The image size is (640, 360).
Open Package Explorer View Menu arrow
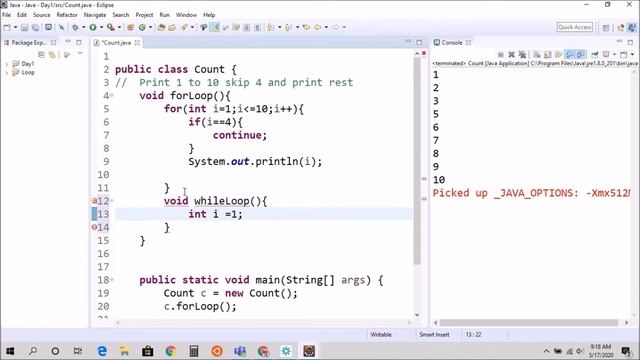pos(80,54)
